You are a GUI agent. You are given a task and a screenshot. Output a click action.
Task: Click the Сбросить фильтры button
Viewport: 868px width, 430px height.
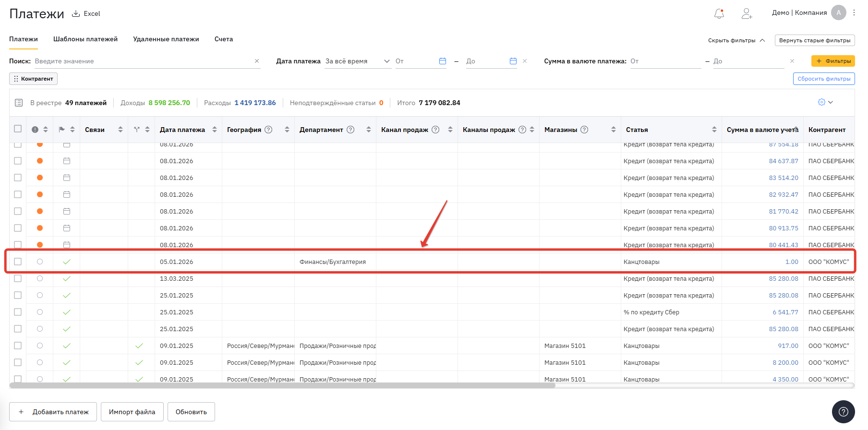coord(823,79)
